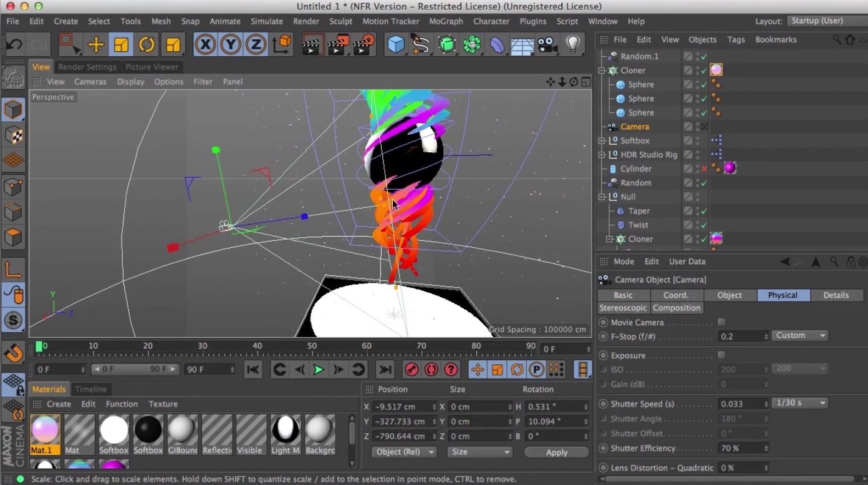Toggle Cylinder visibility red X
Image resolution: width=868 pixels, height=485 pixels.
pos(705,169)
